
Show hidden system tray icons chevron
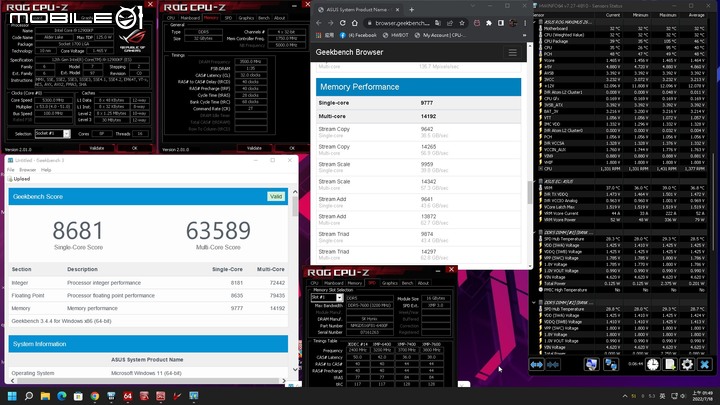(x=624, y=396)
